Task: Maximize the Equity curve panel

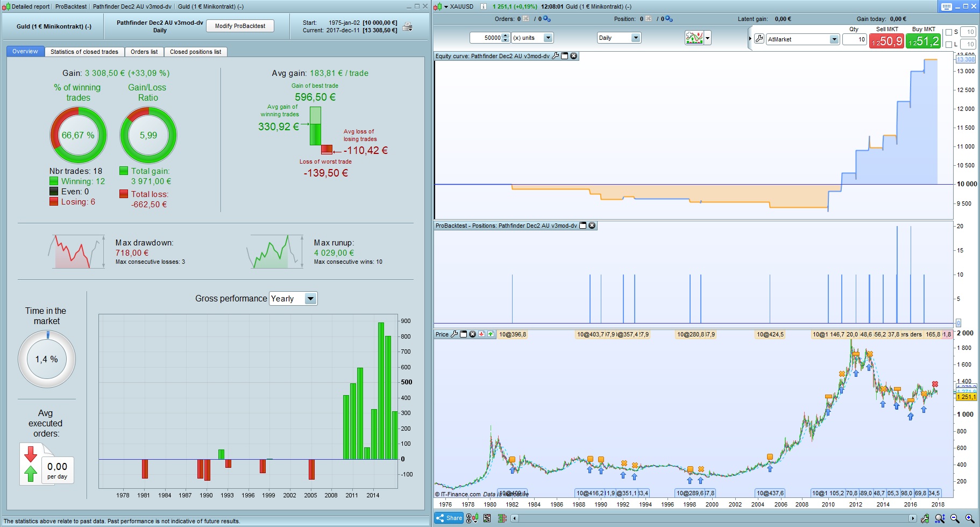Action: (x=565, y=56)
